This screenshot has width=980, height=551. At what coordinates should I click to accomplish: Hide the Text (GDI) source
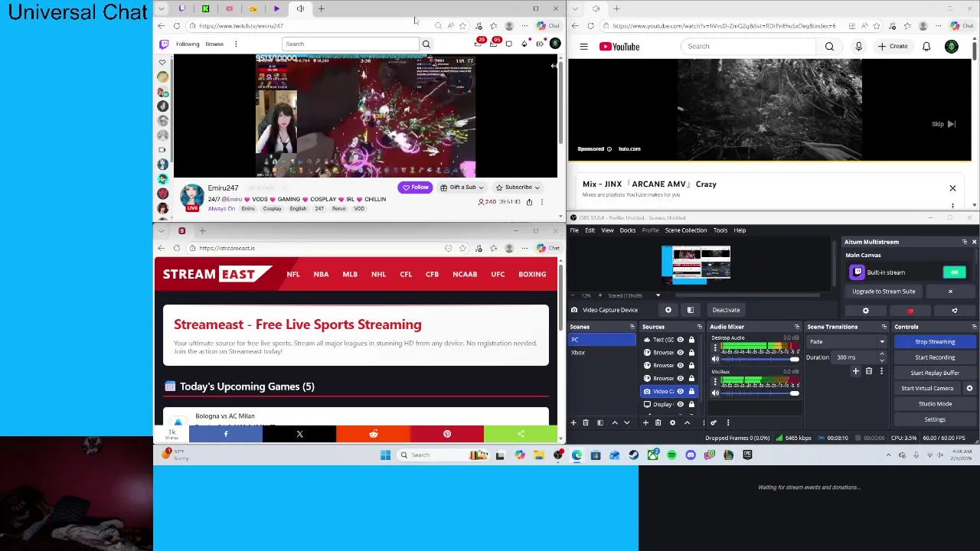pos(680,340)
